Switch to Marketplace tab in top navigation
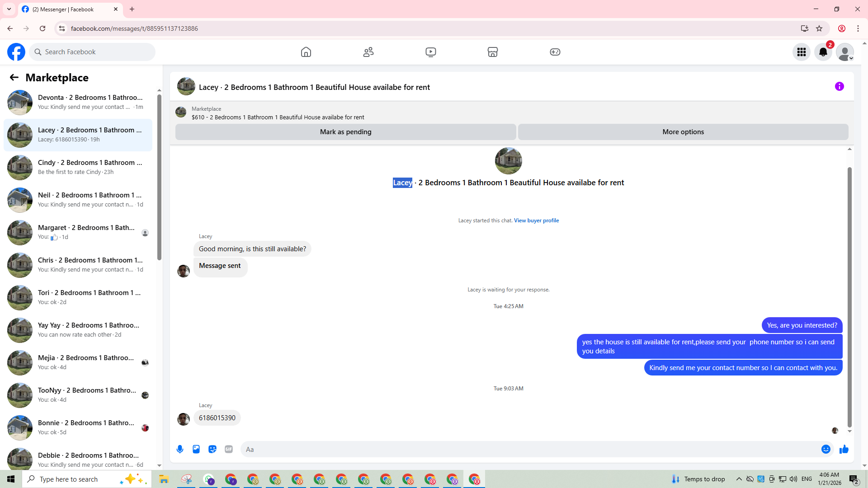 (x=493, y=52)
